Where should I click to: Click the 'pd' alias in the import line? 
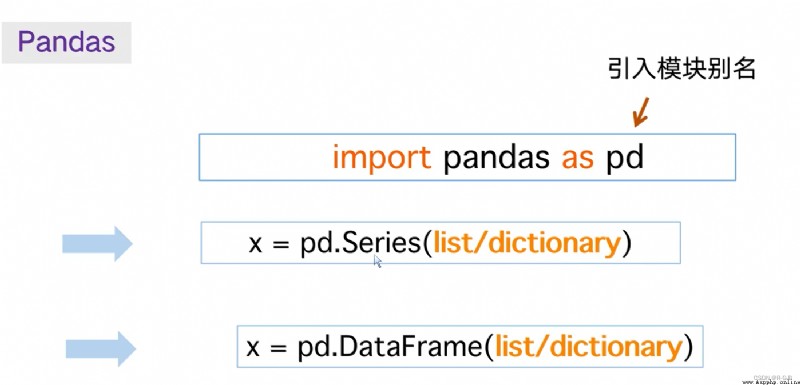624,158
